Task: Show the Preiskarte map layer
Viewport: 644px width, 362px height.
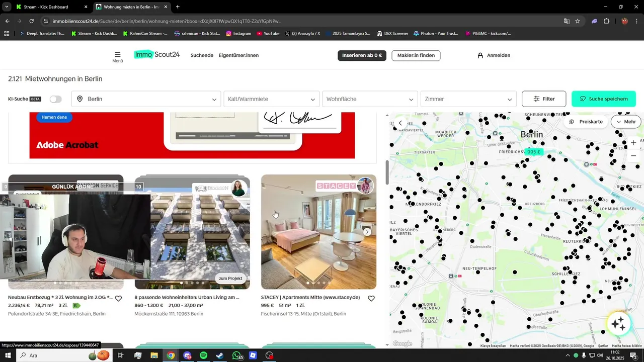Action: point(586,122)
